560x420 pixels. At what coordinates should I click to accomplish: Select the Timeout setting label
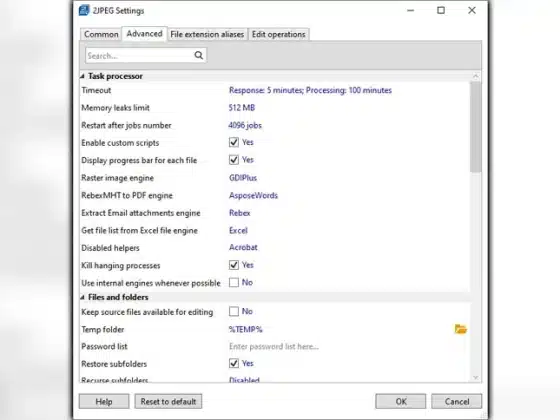click(x=96, y=90)
